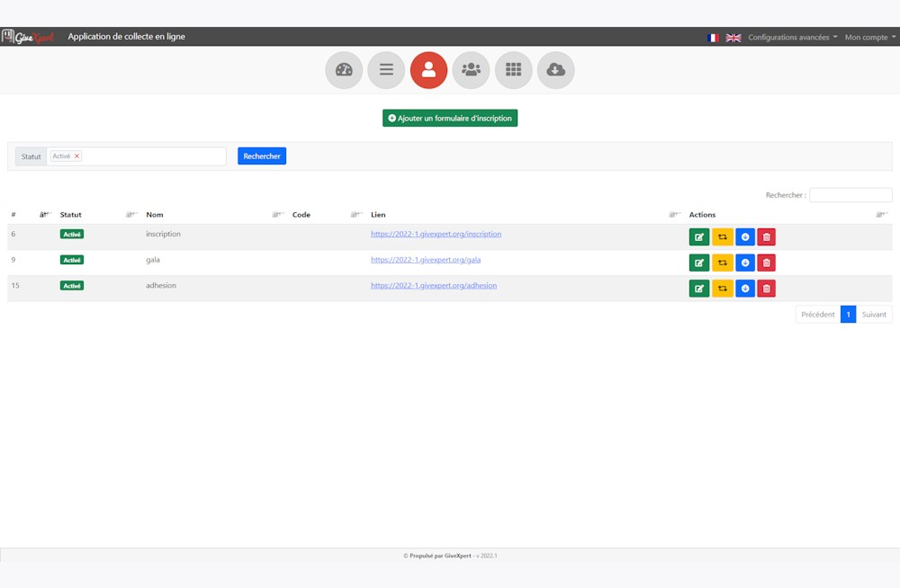Remove the Activé status filter tag
900x588 pixels.
77,156
